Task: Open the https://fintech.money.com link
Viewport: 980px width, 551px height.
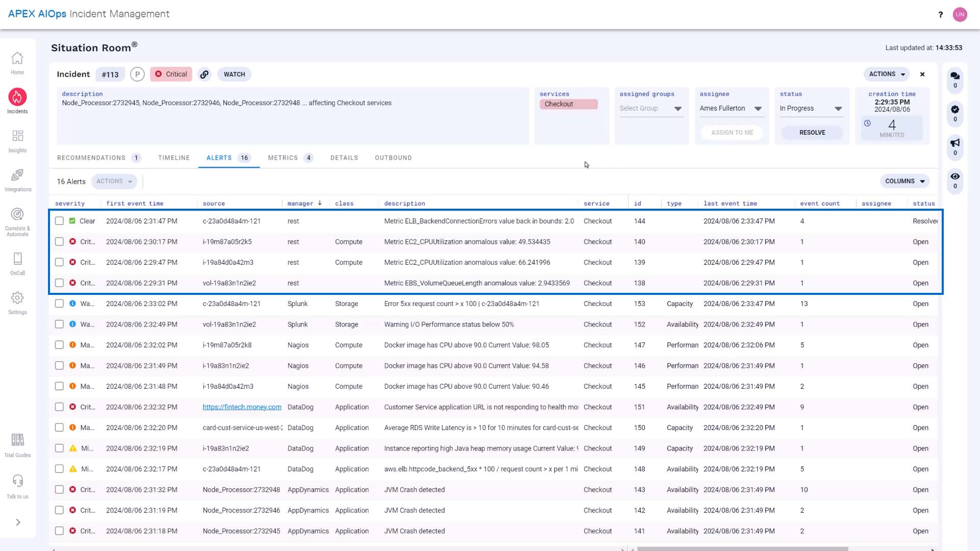Action: pos(242,407)
